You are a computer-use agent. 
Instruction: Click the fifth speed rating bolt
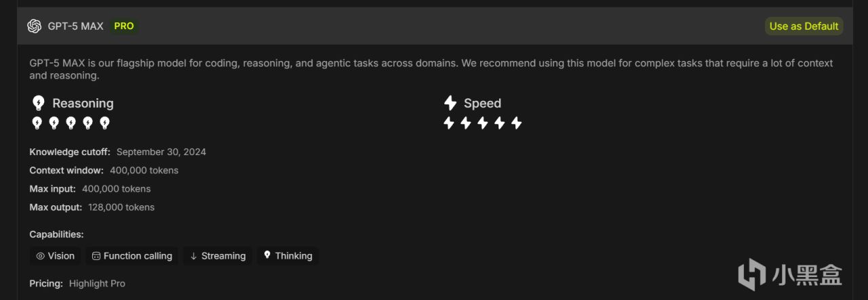coord(516,123)
